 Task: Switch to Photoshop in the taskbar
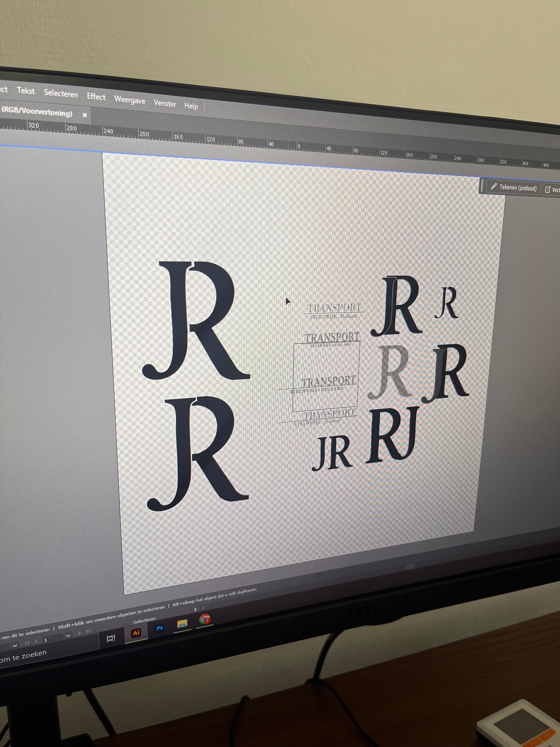(x=160, y=628)
